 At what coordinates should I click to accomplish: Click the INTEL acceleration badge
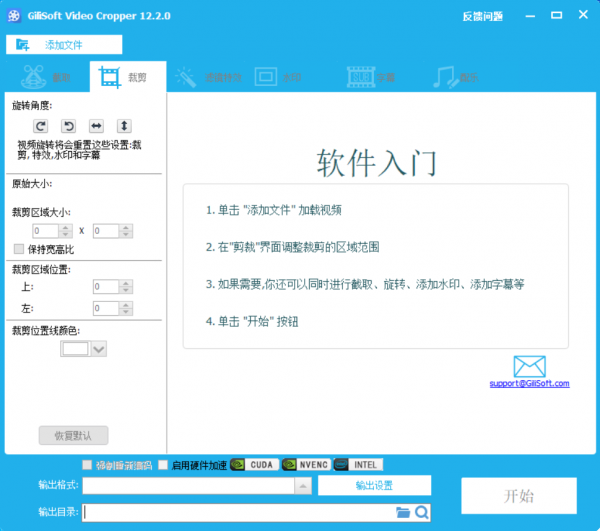tap(358, 465)
